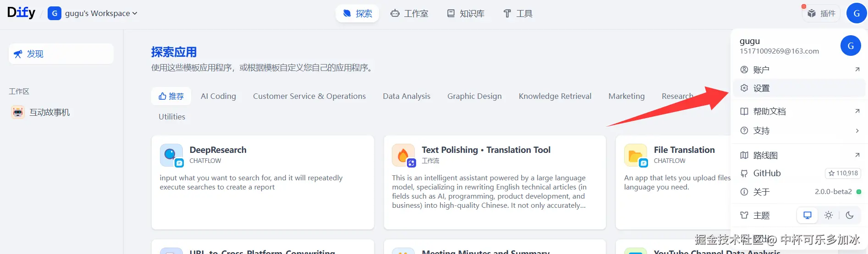Screen dimensions: 868x254
Task: Switch to the Knowledge base tab
Action: (x=466, y=13)
